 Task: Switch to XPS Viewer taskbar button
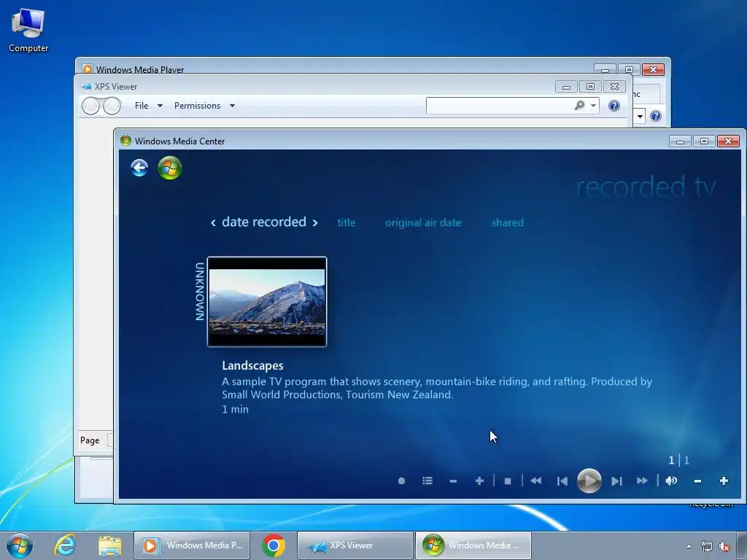355,545
